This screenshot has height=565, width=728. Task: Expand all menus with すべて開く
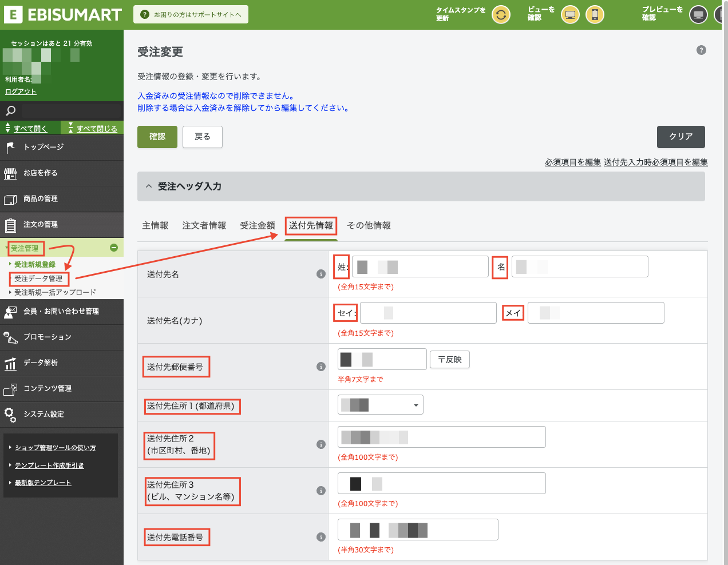(30, 129)
